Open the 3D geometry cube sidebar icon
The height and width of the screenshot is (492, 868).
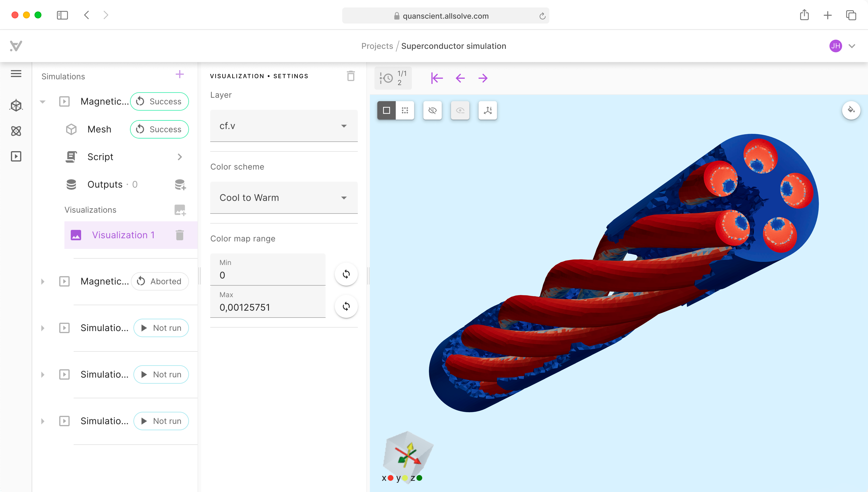(16, 105)
